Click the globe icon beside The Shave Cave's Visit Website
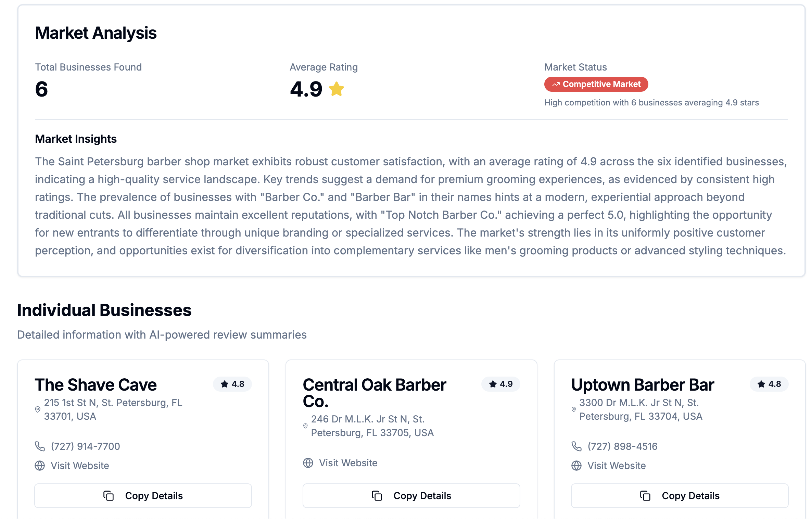The width and height of the screenshot is (812, 519). click(39, 466)
